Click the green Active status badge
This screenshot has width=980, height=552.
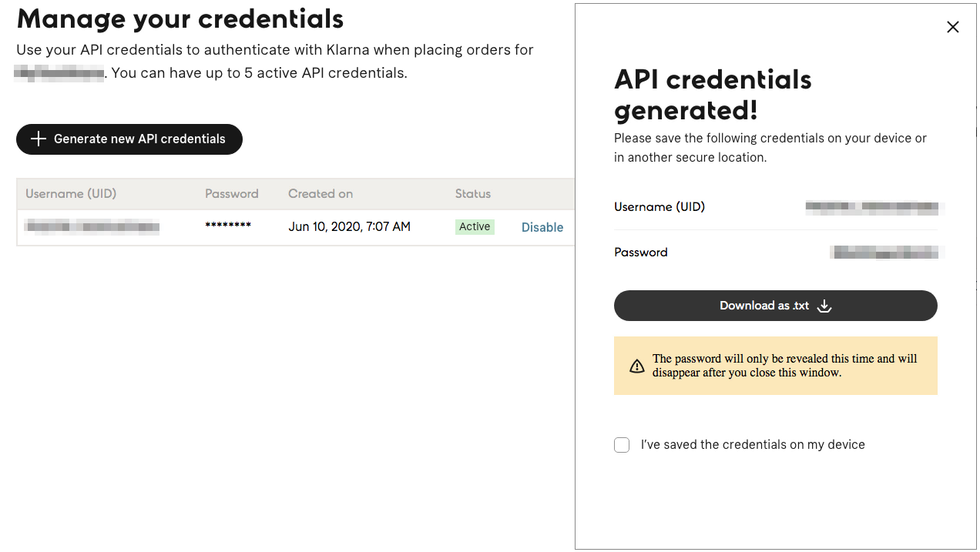point(475,227)
